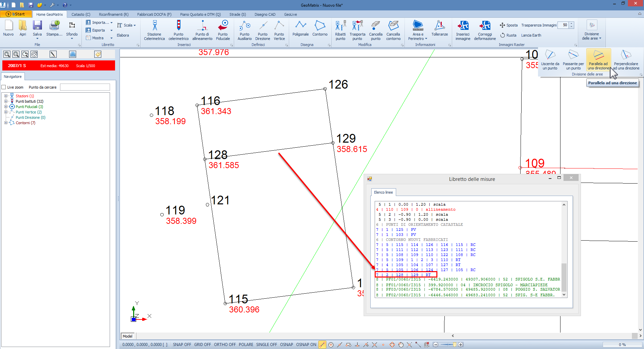
Task: Click the Ruota image button
Action: pos(508,35)
